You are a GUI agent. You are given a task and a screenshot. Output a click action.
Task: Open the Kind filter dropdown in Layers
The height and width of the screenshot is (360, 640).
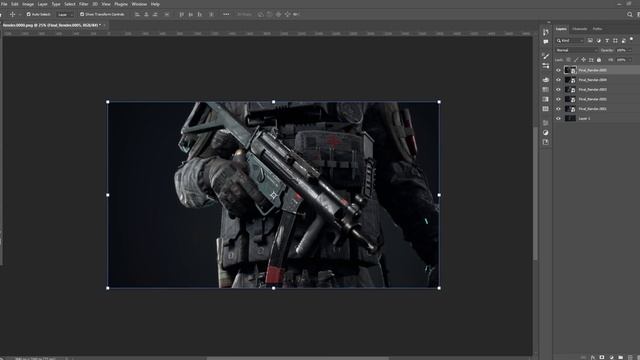(x=570, y=40)
